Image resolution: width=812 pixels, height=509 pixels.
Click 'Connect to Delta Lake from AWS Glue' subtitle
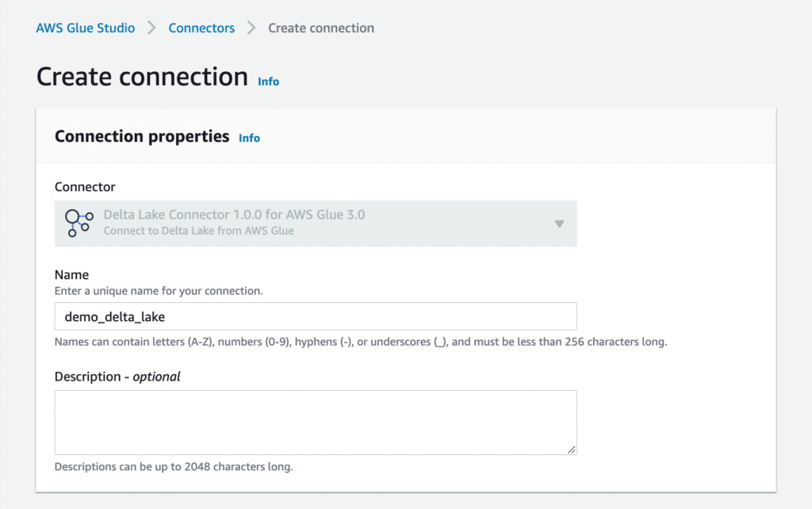[x=198, y=231]
